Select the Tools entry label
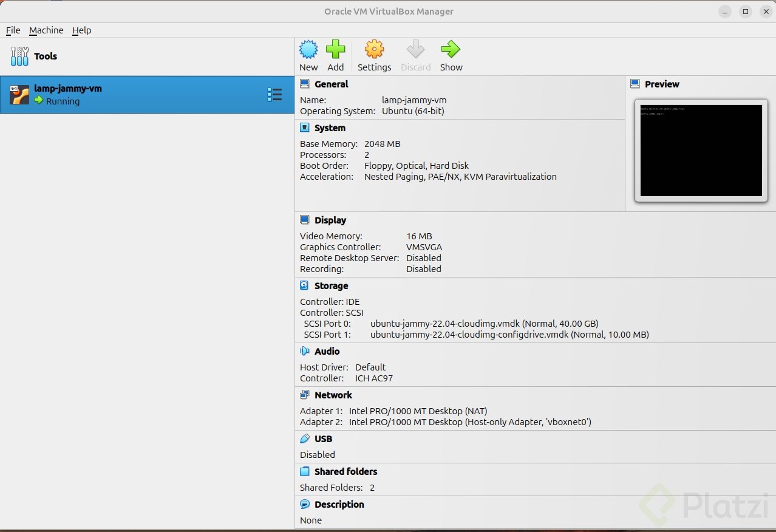Screen dimensions: 776x532 [46, 56]
